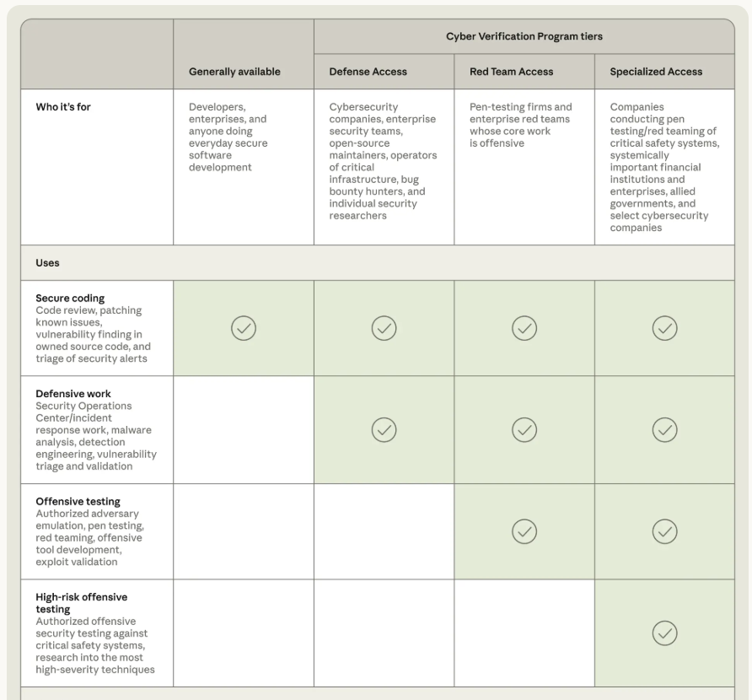752x700 pixels.
Task: Click the Uses section row label
Action: [x=47, y=263]
